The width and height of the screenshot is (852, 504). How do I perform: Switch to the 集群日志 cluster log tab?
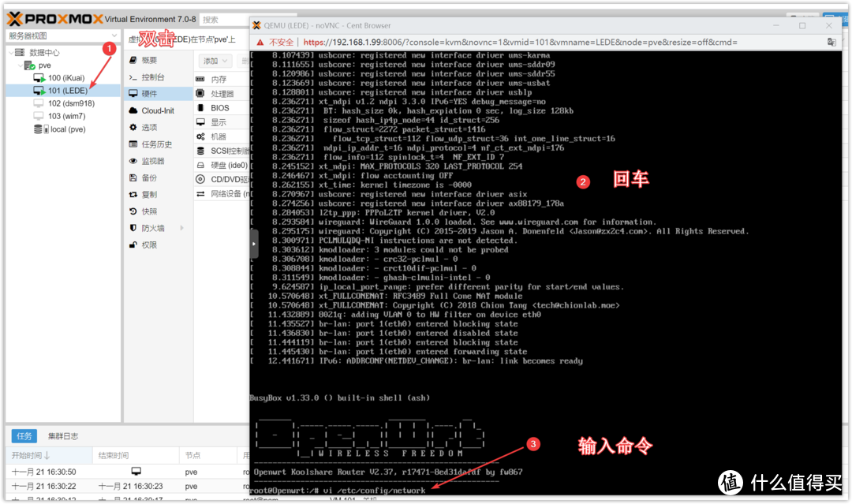tap(62, 435)
